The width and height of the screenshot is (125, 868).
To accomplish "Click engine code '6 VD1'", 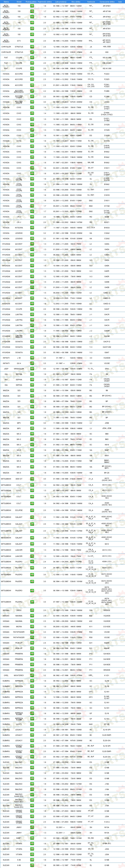I will tap(107, 675).
